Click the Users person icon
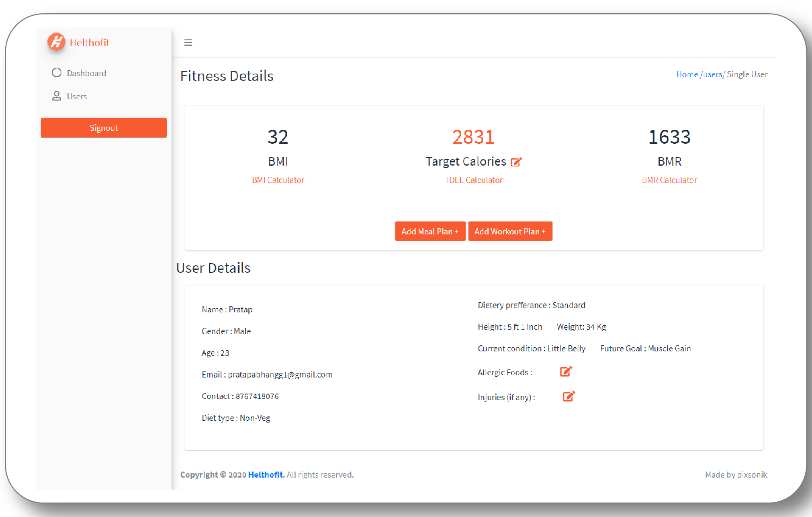 click(x=57, y=96)
